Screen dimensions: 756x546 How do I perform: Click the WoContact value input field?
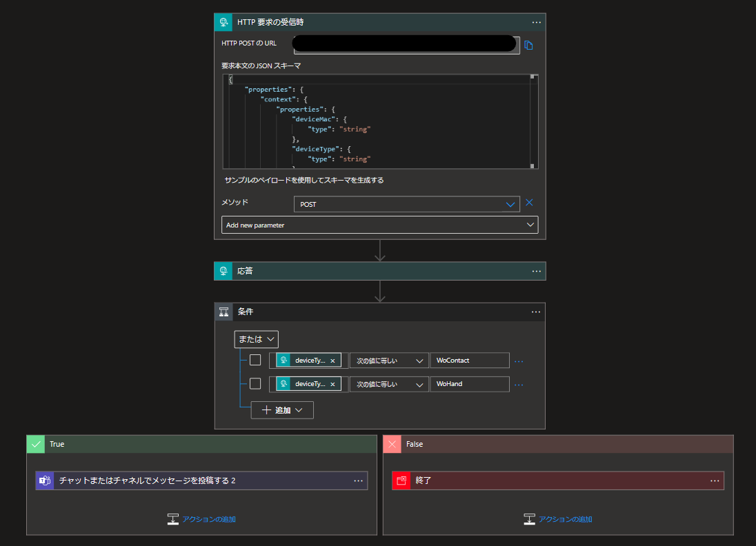tap(470, 360)
